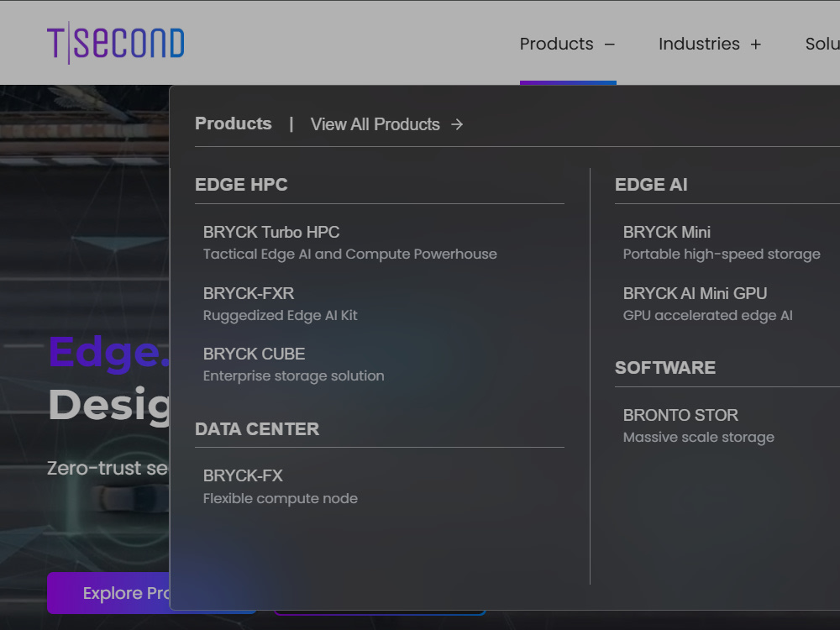Open BRYCK AI Mini GPU product

click(695, 293)
